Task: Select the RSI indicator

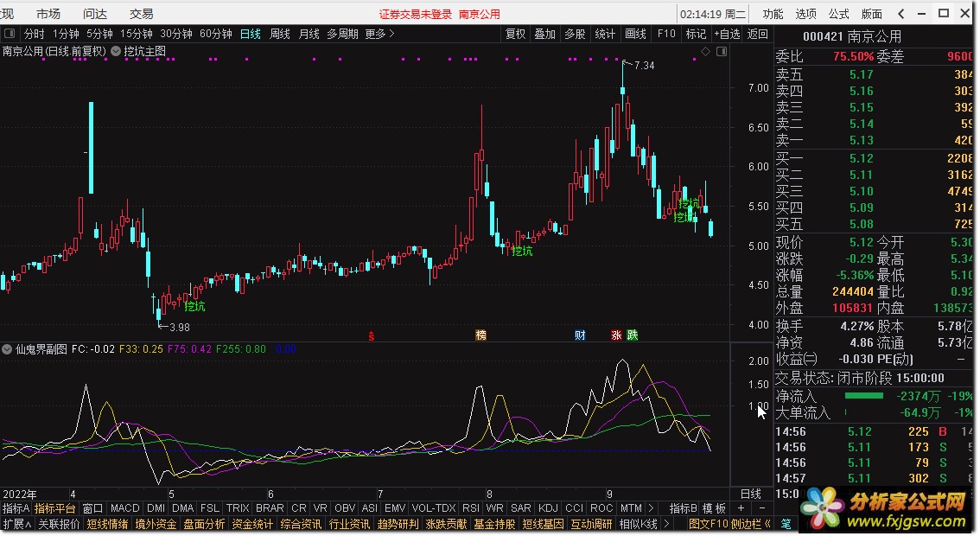Action: point(471,508)
